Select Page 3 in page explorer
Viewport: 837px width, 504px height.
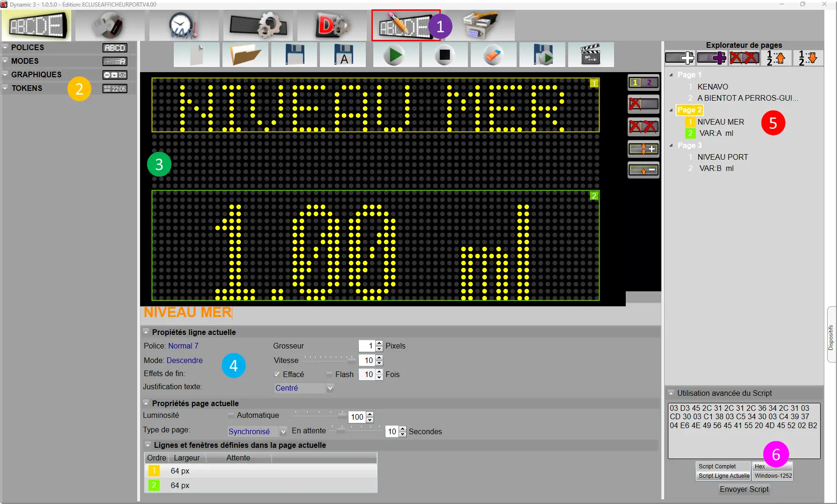tap(689, 145)
